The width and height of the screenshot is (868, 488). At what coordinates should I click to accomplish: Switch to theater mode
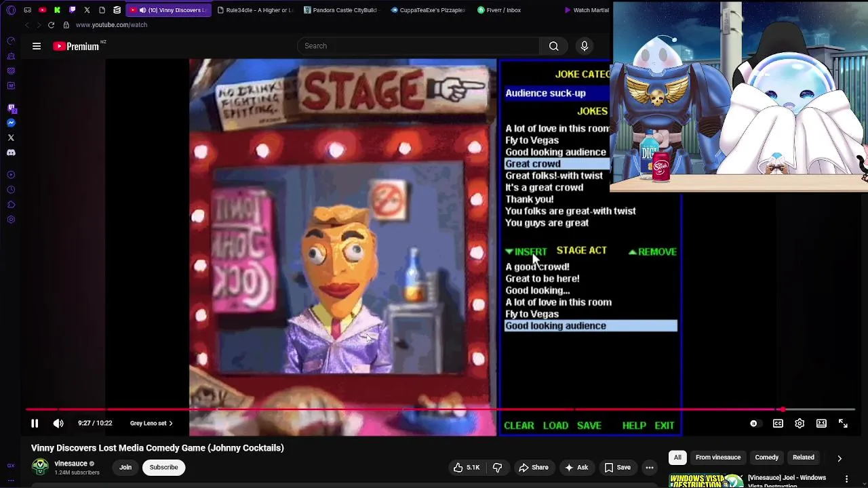(821, 424)
